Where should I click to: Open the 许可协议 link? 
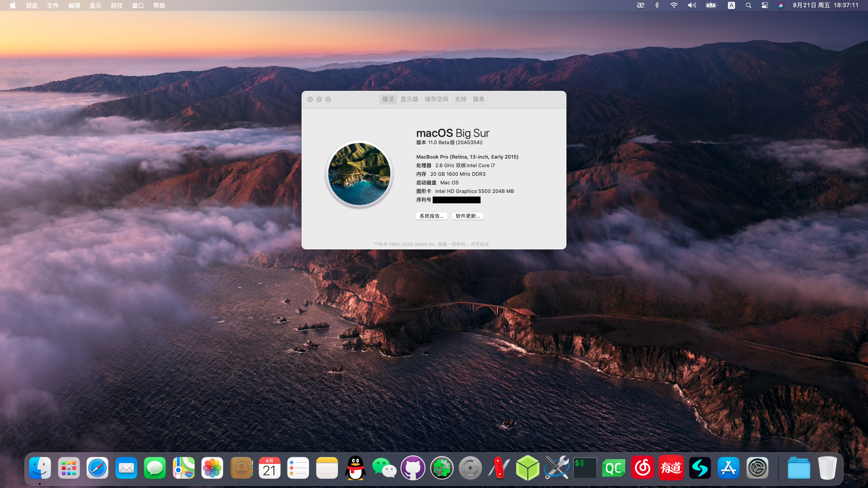(480, 244)
